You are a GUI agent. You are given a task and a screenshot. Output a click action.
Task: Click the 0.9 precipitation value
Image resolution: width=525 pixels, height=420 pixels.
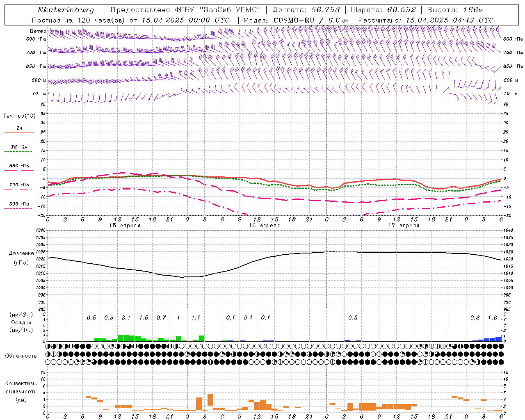109,318
